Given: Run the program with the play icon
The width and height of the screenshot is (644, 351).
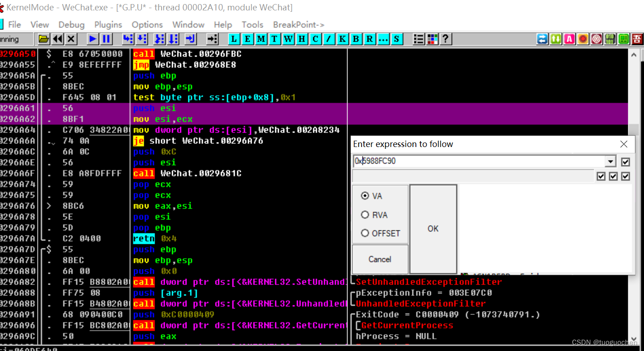Looking at the screenshot, I should [x=93, y=39].
